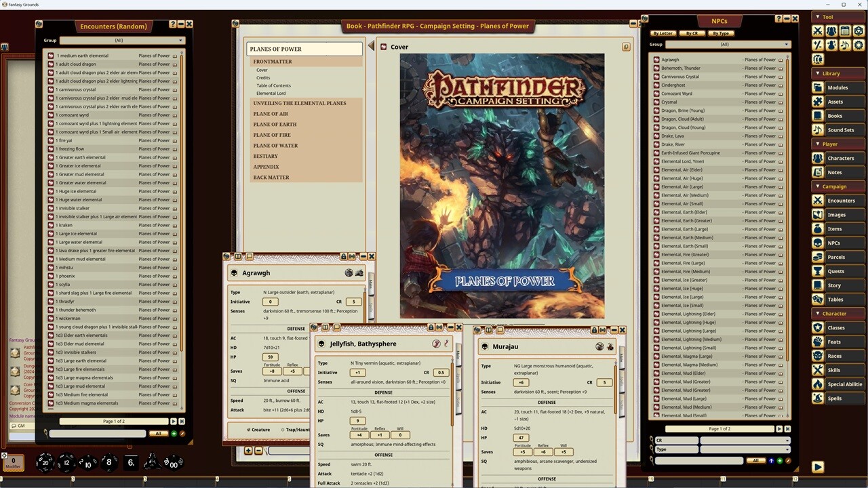
Task: Switch NPCs list to By Type sorting
Action: 721,33
